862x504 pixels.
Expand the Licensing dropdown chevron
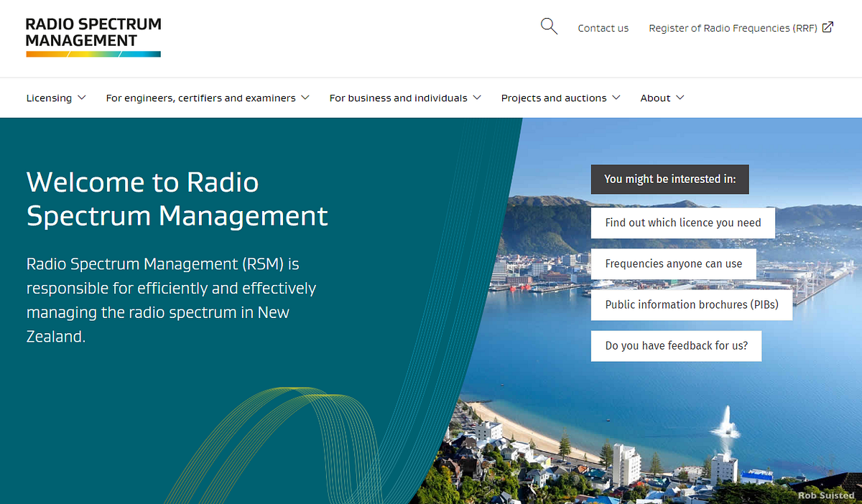82,98
